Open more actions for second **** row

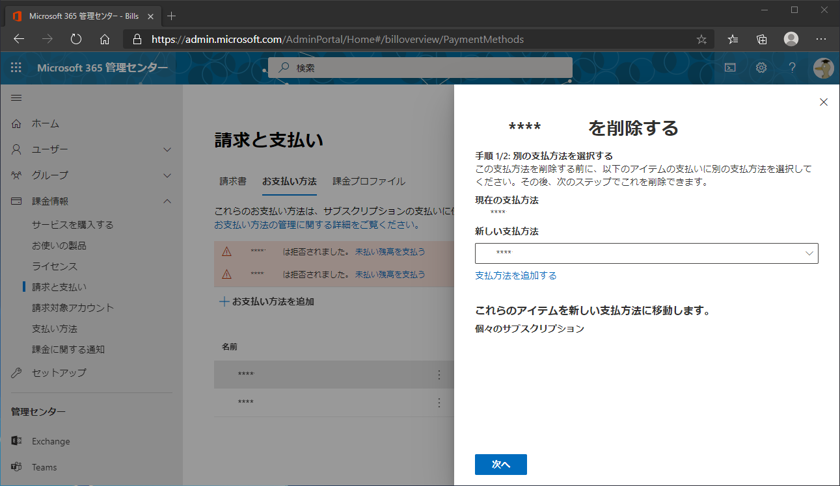pos(439,402)
